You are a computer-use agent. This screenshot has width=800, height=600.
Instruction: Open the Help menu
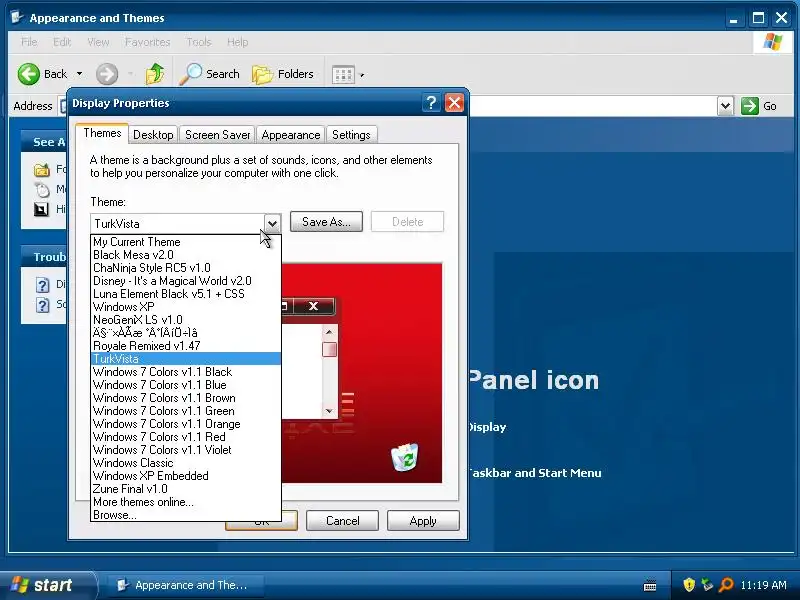point(237,42)
